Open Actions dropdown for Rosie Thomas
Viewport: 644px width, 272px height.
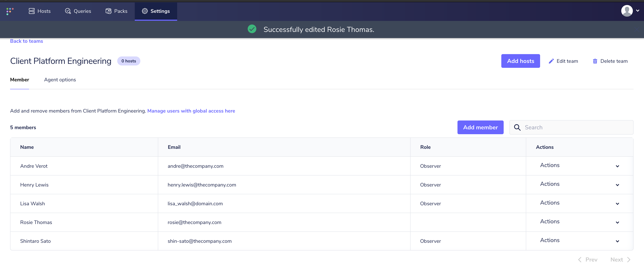(x=579, y=222)
